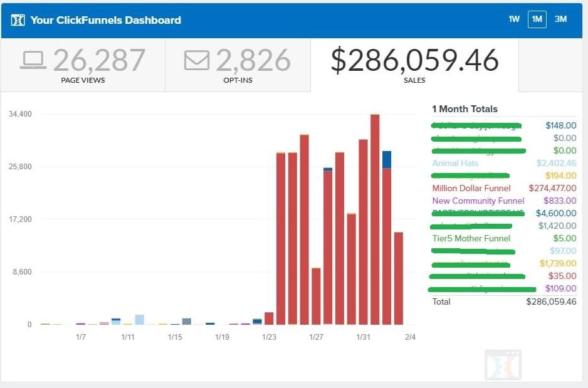The height and width of the screenshot is (388, 588).
Task: Click the New Community Funnel entry
Action: (x=478, y=201)
